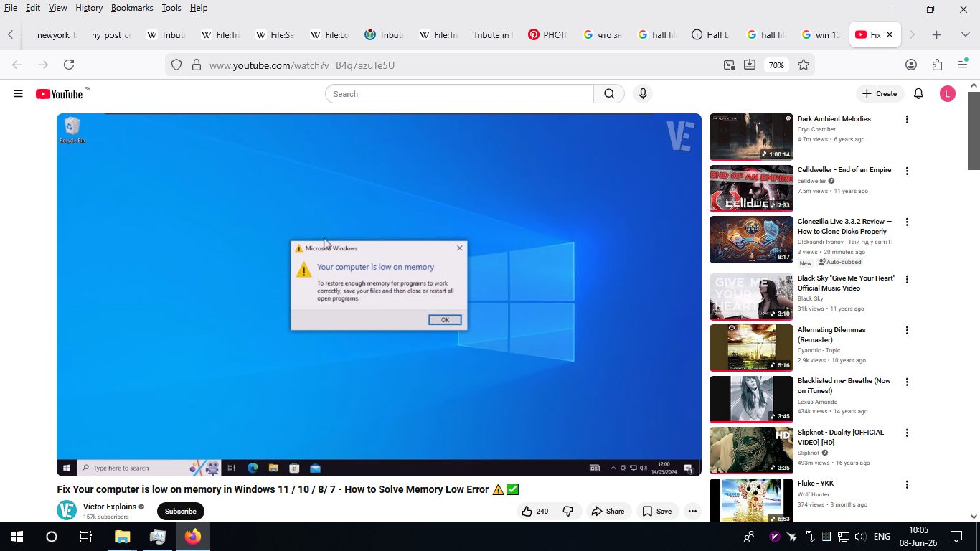Open Task View on the taskbar

point(86,537)
